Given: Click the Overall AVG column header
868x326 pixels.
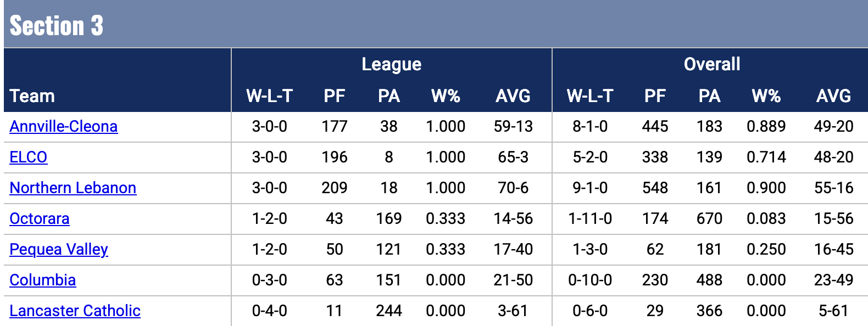Looking at the screenshot, I should pyautogui.click(x=833, y=96).
